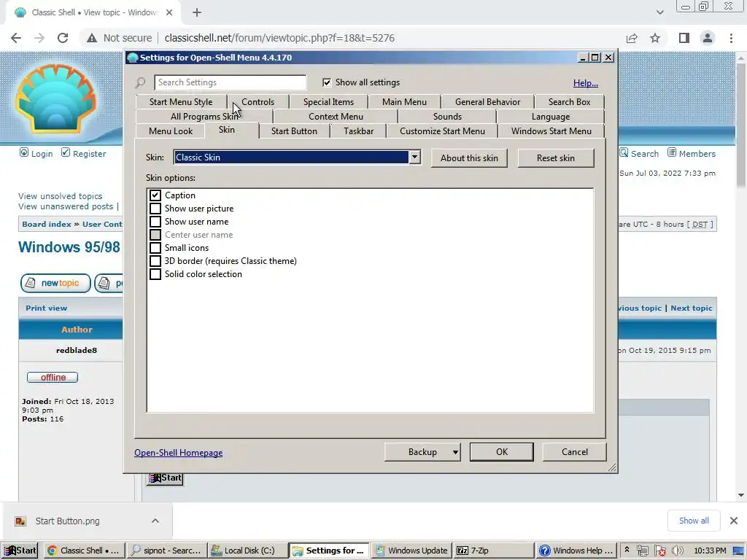Viewport: 747px width, 560px height.
Task: Switch to Special Items tab
Action: click(x=329, y=102)
